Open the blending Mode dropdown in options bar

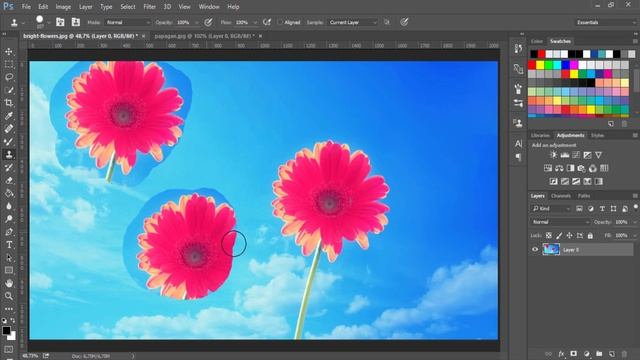point(128,22)
